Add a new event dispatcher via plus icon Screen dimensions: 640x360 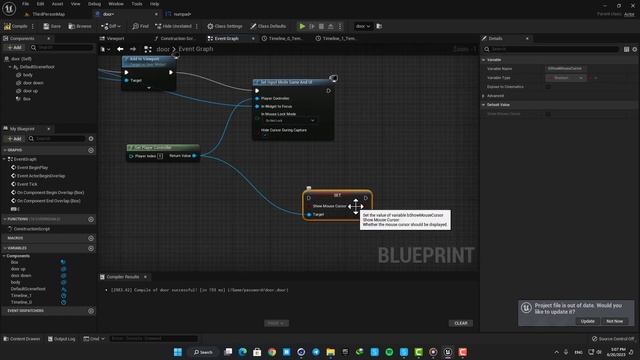(91, 311)
